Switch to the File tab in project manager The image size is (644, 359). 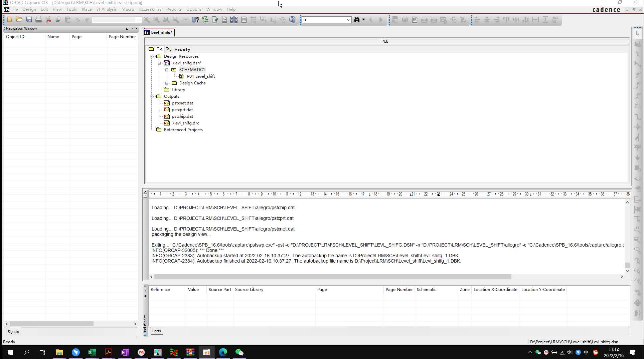(156, 49)
